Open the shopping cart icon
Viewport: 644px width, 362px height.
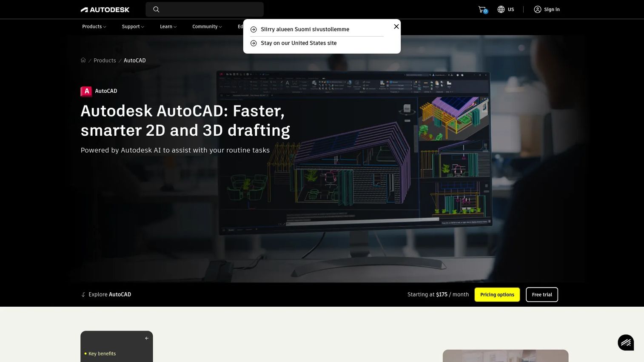coord(482,9)
